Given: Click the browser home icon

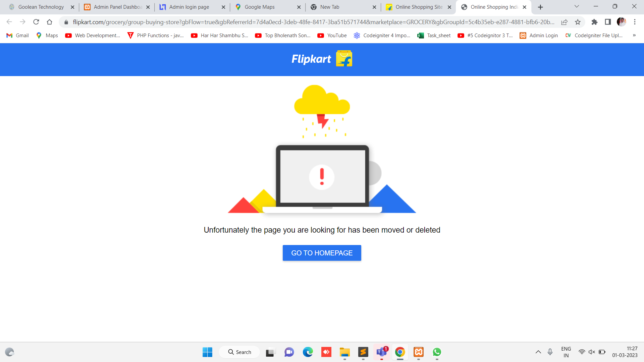Looking at the screenshot, I should click(x=49, y=22).
